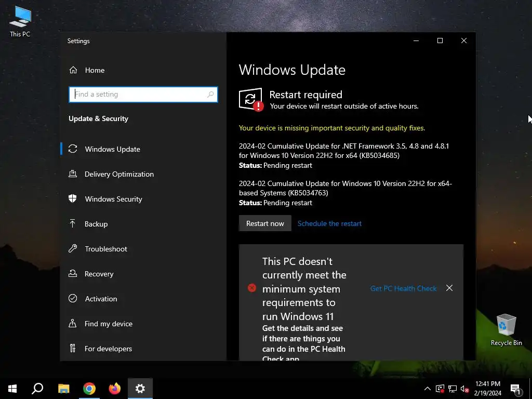
Task: Click the Backup upward arrow icon
Action: [x=72, y=223]
